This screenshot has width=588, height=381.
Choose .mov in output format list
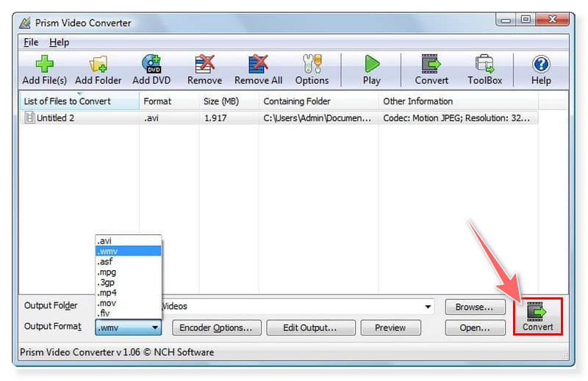tap(129, 302)
